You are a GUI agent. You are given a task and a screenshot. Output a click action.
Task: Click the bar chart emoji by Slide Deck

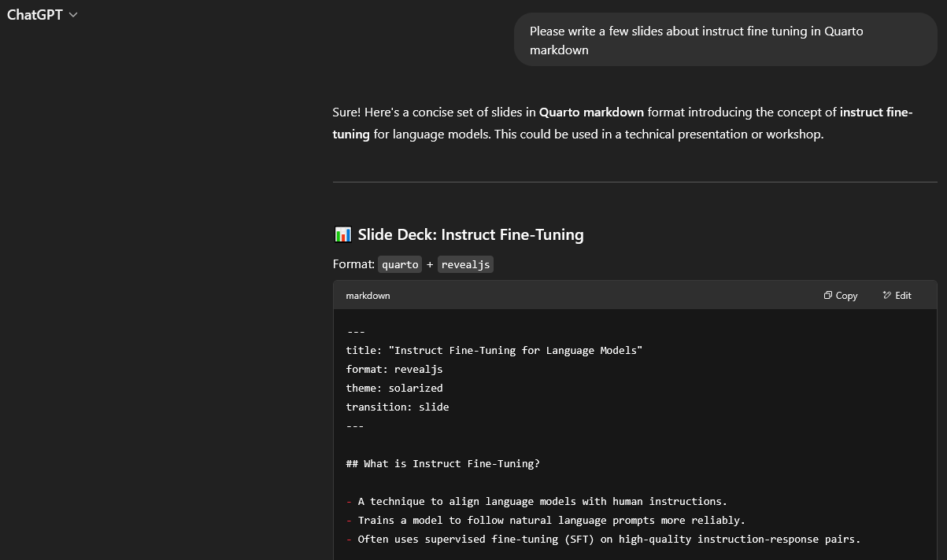[x=342, y=234]
